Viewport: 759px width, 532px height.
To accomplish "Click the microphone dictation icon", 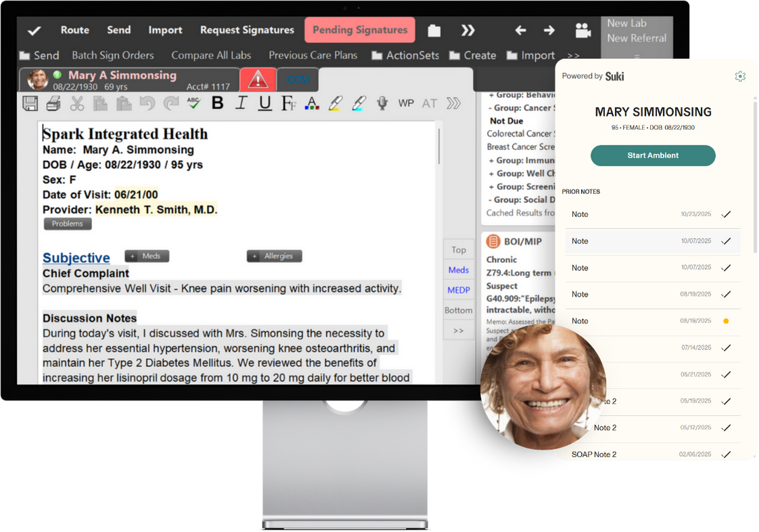I will pos(382,103).
